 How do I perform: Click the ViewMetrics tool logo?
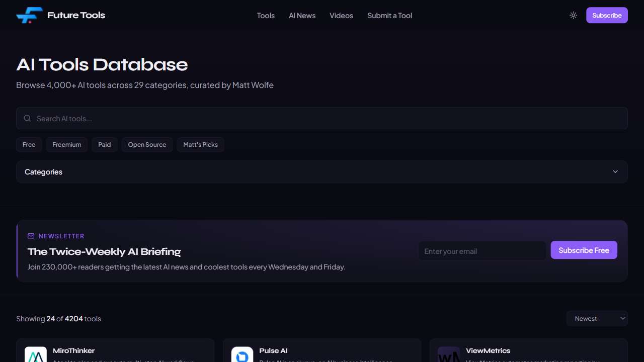[448, 355]
